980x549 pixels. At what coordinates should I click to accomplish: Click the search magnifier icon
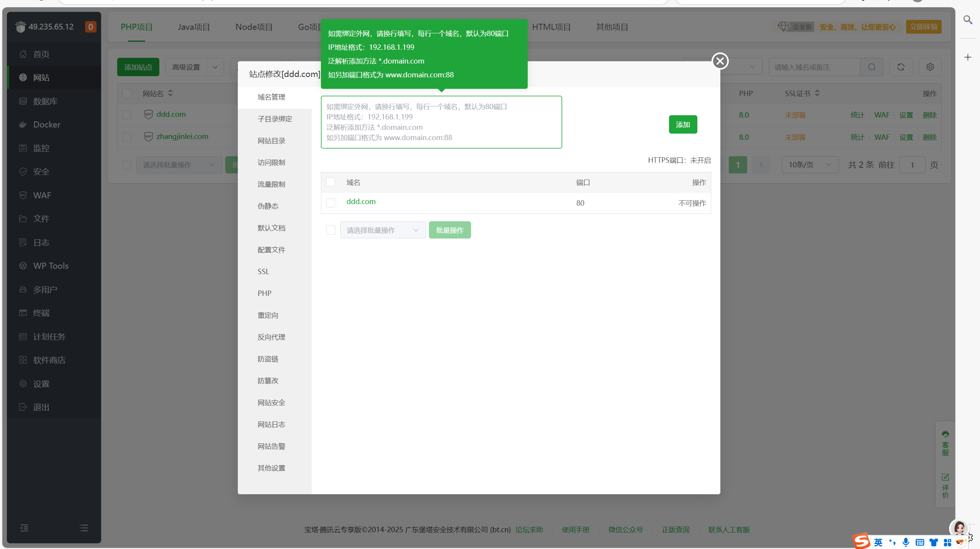872,67
